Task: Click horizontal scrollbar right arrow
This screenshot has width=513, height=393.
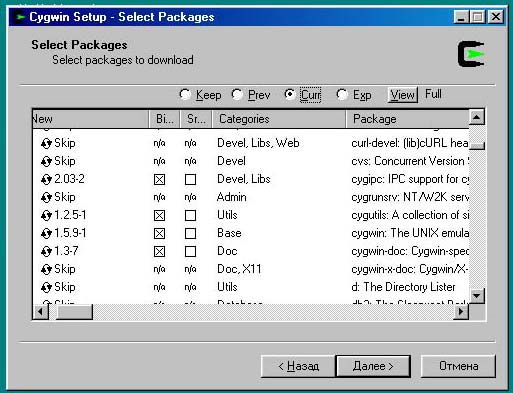Action: (461, 312)
